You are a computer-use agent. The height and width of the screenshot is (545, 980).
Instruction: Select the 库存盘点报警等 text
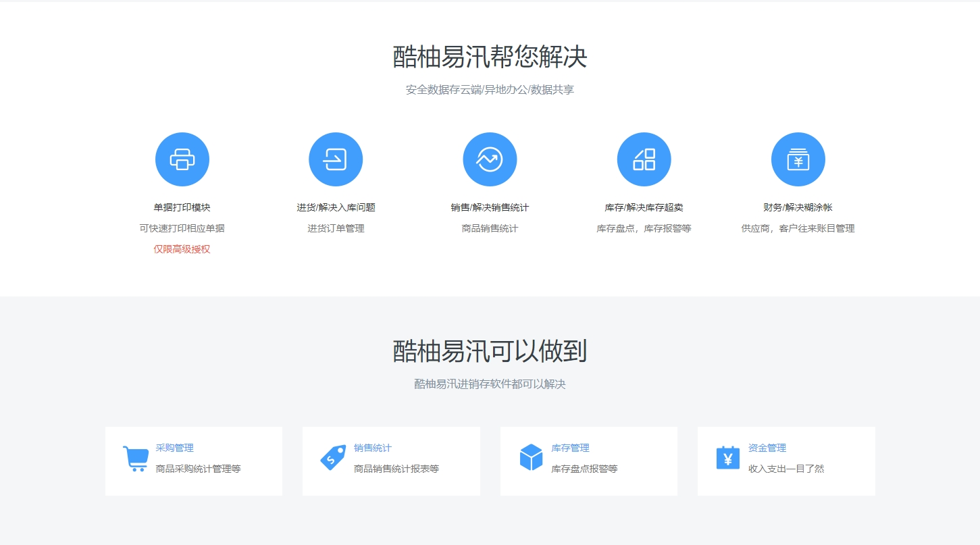584,469
